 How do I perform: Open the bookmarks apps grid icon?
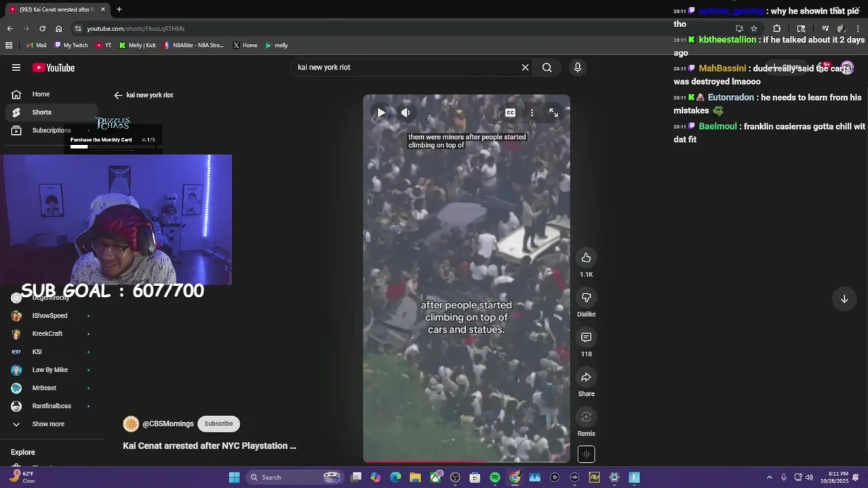pos(9,45)
